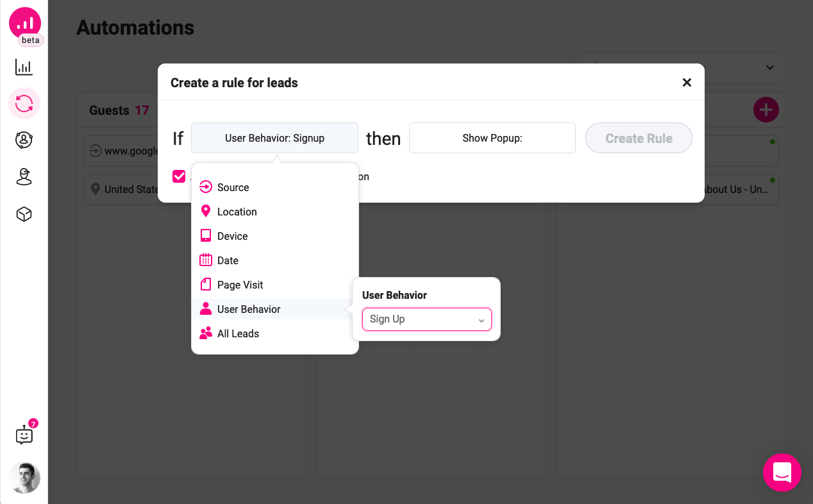Close the Create a rule dialog
Image resolution: width=813 pixels, height=504 pixels.
tap(687, 83)
